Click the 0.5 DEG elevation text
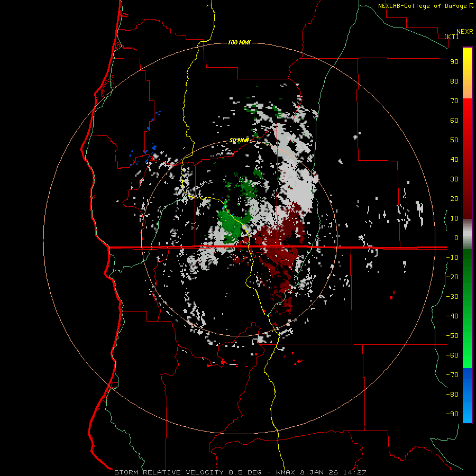This screenshot has height=476, width=476. [245, 472]
